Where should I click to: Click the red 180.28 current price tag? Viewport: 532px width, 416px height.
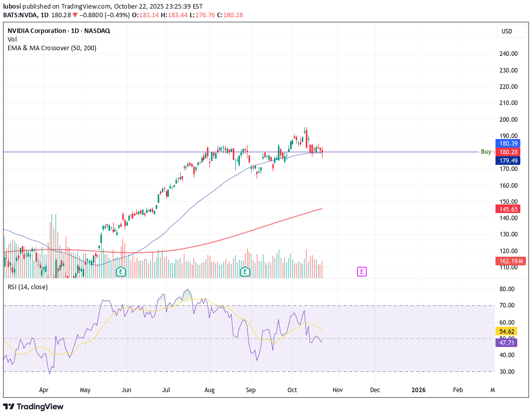pyautogui.click(x=509, y=152)
